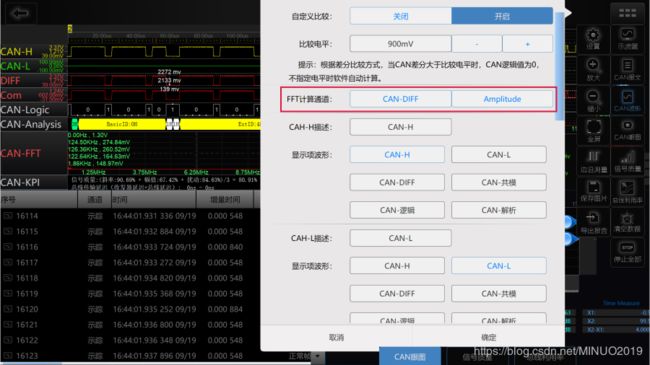The width and height of the screenshot is (650, 365).
Task: Select the CAN-KPI channel label
Action: pos(20,182)
